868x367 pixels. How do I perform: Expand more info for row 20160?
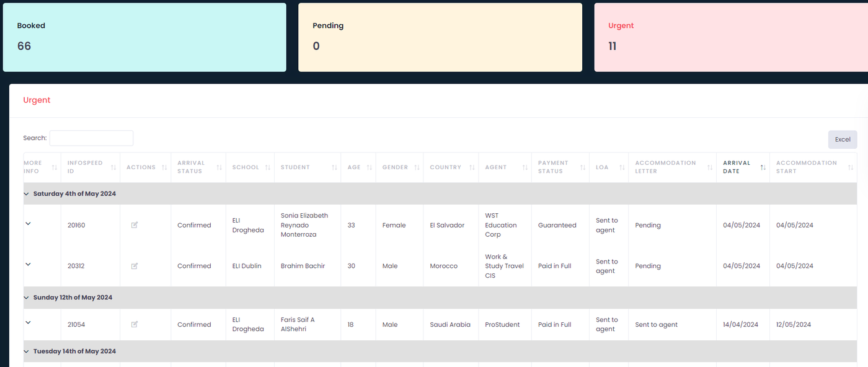[x=28, y=224]
